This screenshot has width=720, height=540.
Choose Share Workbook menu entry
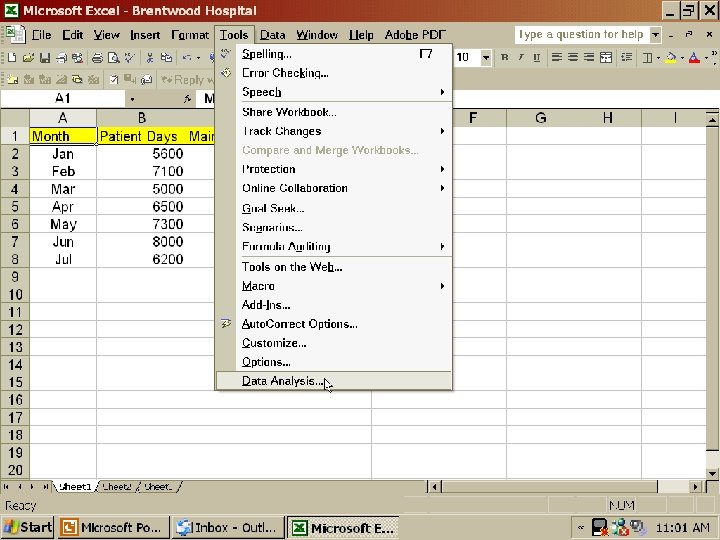pos(334,112)
